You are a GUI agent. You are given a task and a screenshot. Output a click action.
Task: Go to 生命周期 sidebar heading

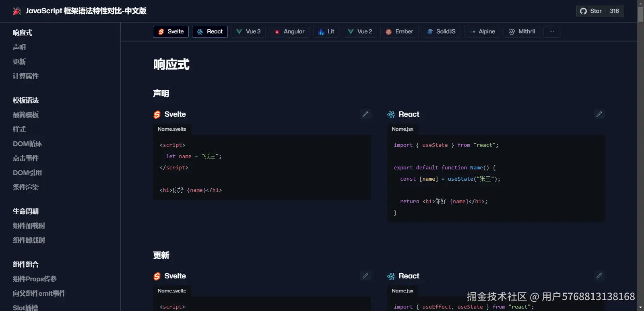[26, 211]
